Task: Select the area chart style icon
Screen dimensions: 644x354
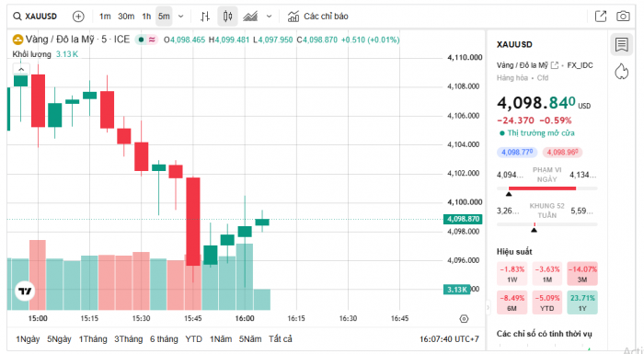Action: pos(250,17)
